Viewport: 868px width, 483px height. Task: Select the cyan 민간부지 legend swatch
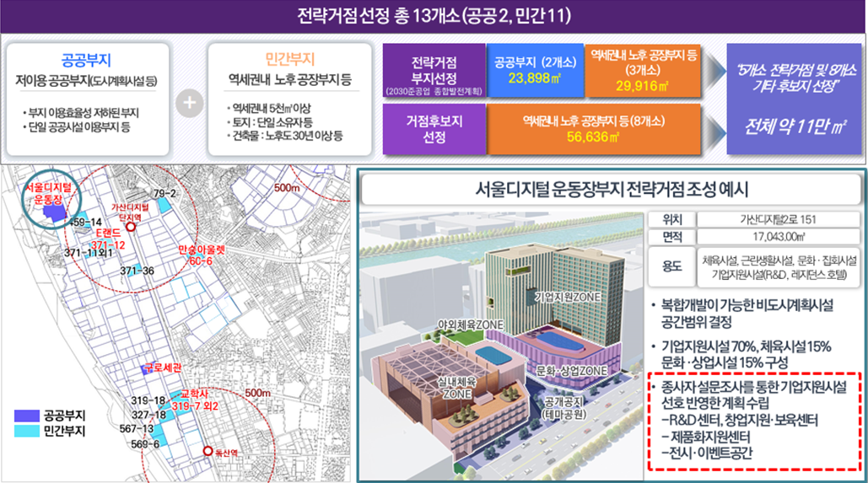coord(27,431)
